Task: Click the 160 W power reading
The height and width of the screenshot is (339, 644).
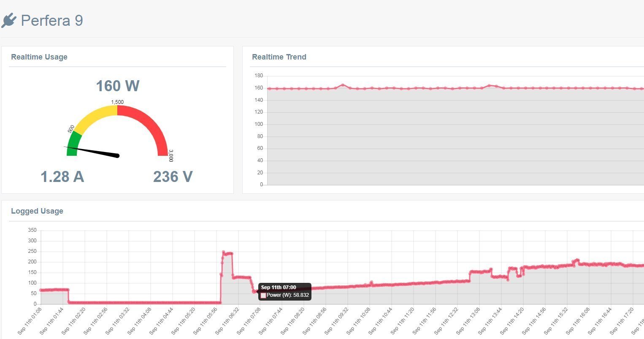Action: coord(117,86)
